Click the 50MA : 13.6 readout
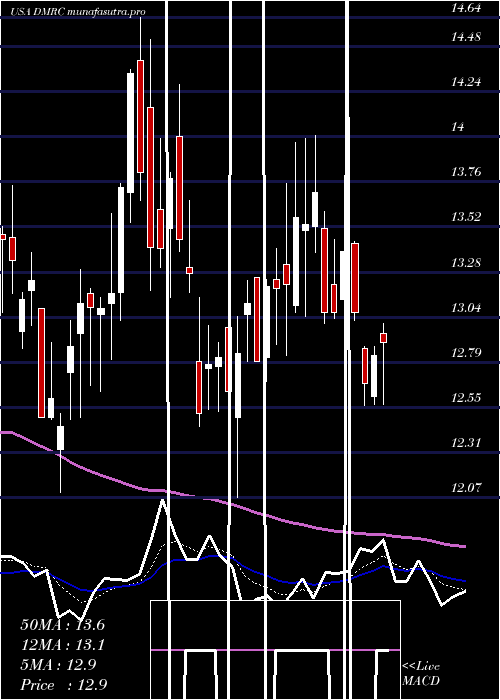 (x=62, y=625)
